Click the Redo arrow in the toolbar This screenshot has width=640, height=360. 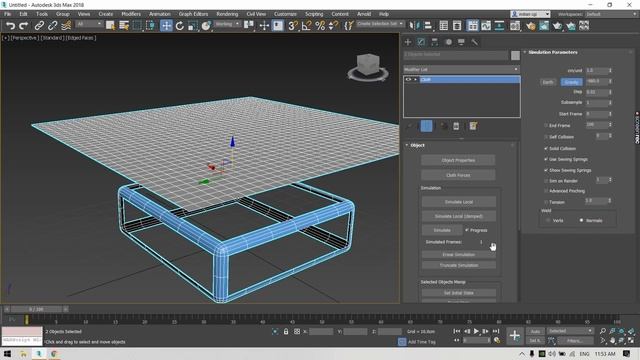tap(24, 26)
